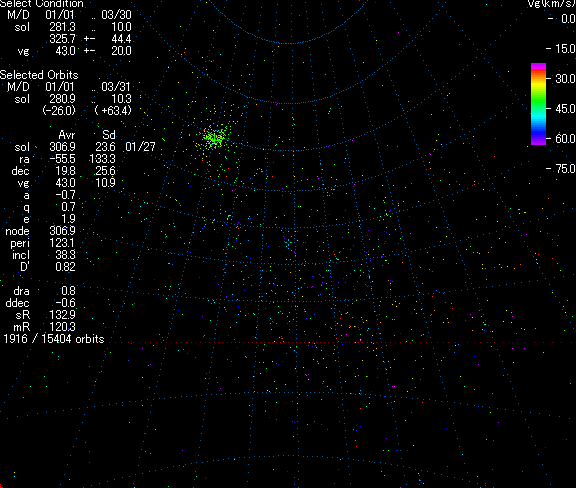This screenshot has width=576, height=488.
Task: Click the 1916 / 15404 orbits text
Action: pyautogui.click(x=54, y=339)
